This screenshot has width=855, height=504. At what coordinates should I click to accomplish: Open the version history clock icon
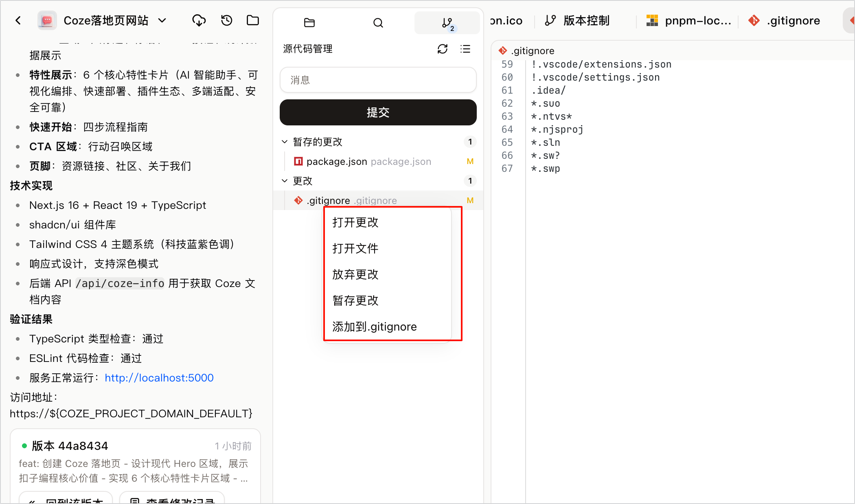pos(226,20)
